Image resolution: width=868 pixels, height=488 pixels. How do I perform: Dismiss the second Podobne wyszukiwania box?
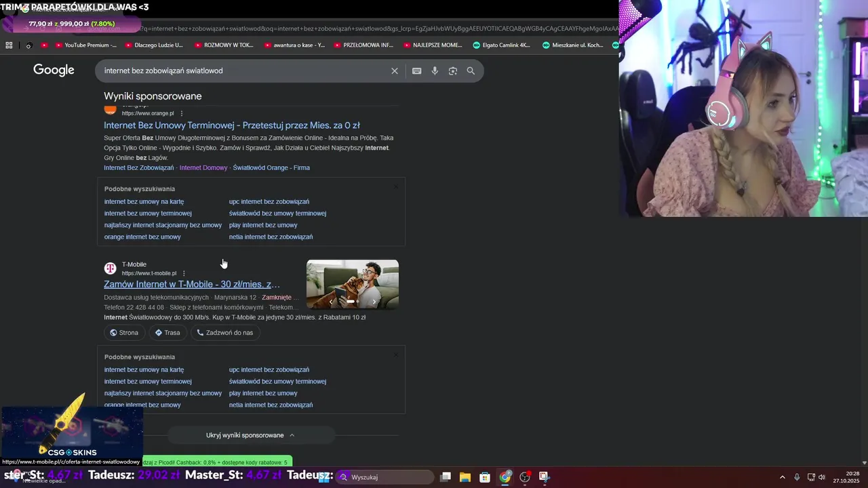(397, 354)
